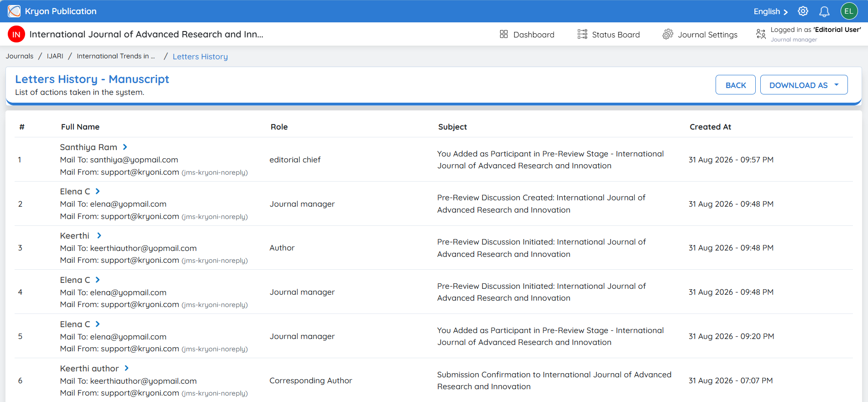Click the Created At column header

[x=710, y=127]
